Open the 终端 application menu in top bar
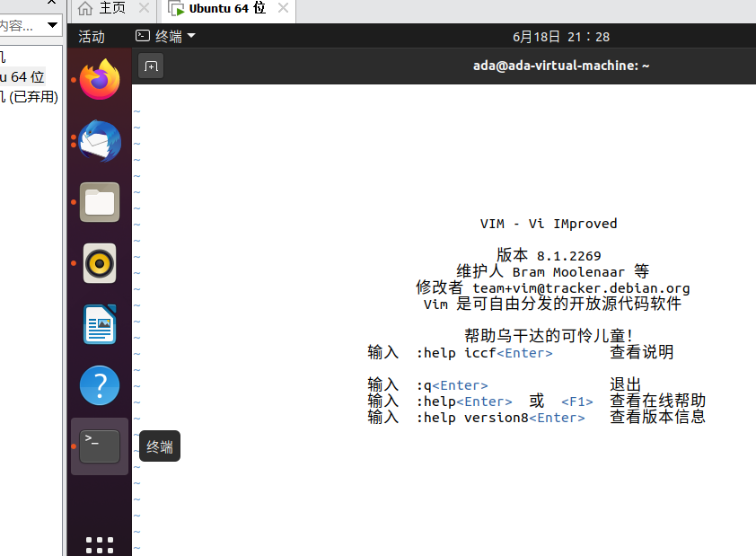The width and height of the screenshot is (756, 556). point(165,36)
